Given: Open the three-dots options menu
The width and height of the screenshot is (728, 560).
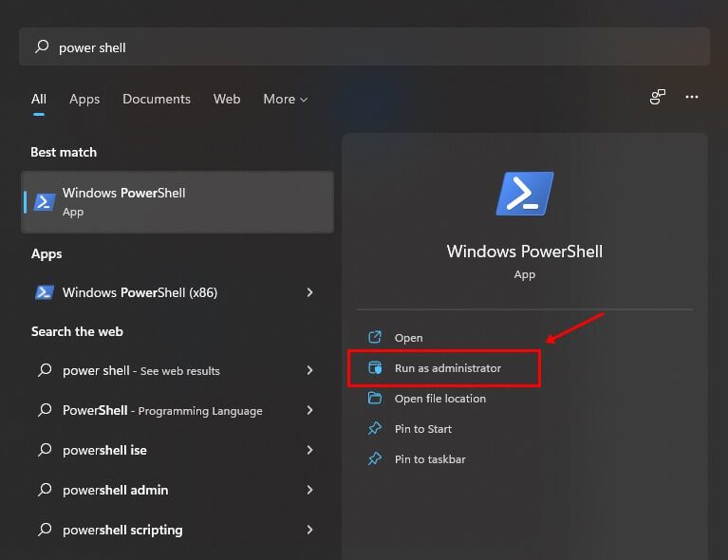Looking at the screenshot, I should [692, 97].
